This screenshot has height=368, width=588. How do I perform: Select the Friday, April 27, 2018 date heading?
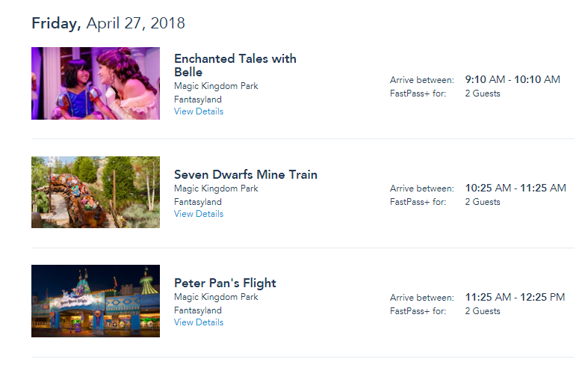(108, 23)
